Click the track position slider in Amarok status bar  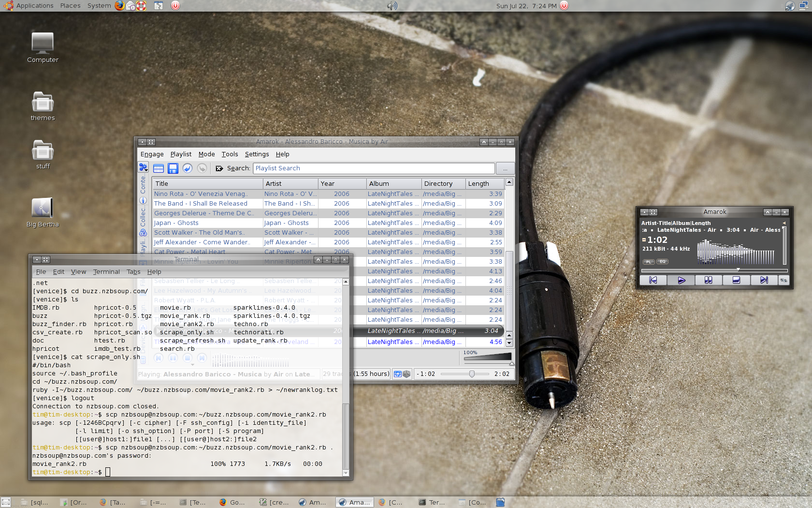tap(464, 374)
